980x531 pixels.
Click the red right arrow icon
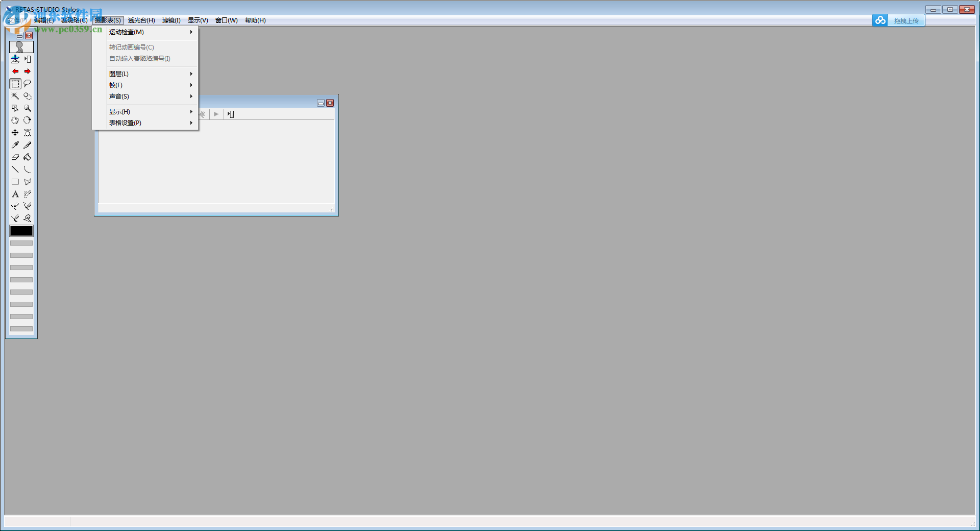click(28, 71)
